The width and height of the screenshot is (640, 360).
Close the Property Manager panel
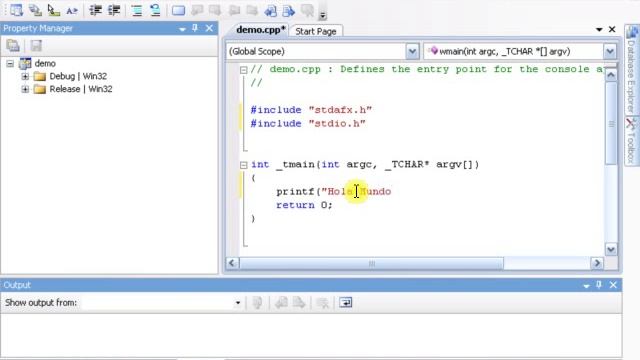(x=209, y=28)
